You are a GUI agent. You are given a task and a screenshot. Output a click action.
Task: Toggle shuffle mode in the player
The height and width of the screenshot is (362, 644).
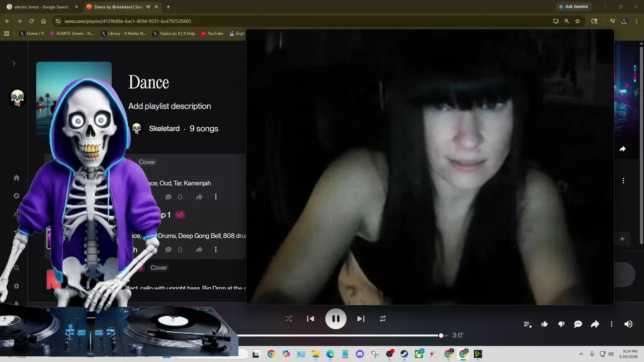pos(288,319)
